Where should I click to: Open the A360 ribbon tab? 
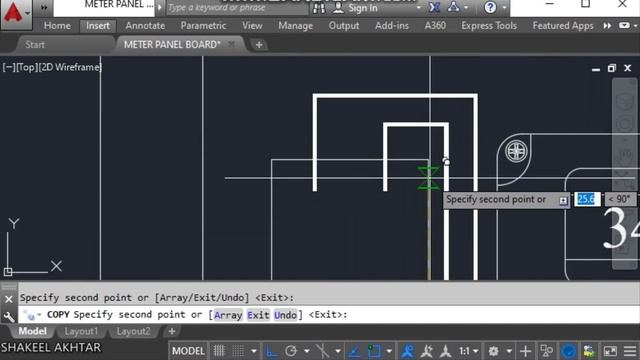pyautogui.click(x=435, y=26)
